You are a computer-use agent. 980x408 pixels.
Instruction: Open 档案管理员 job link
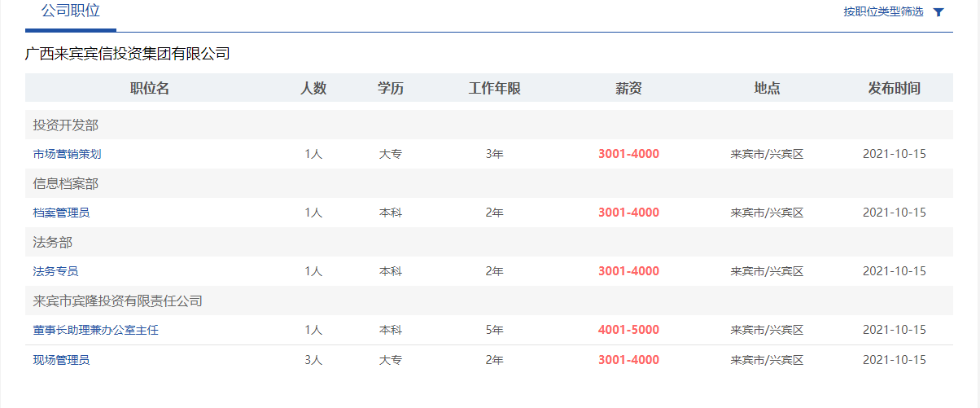(61, 213)
